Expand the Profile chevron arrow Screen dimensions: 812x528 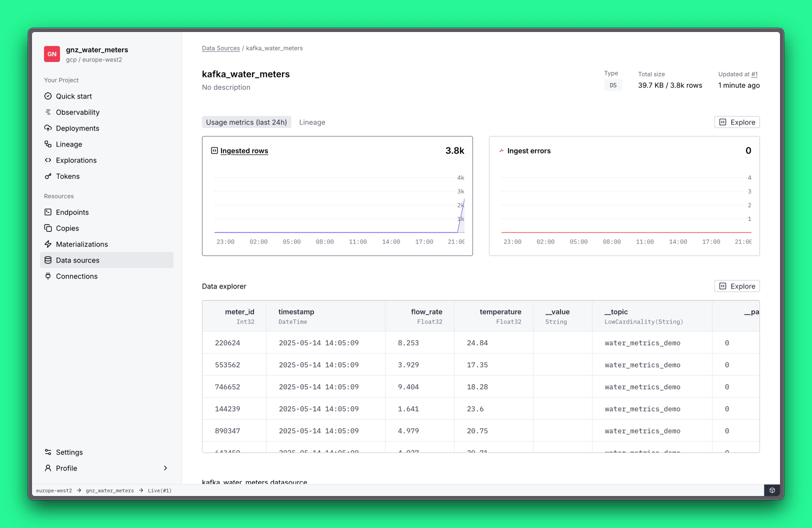(165, 468)
